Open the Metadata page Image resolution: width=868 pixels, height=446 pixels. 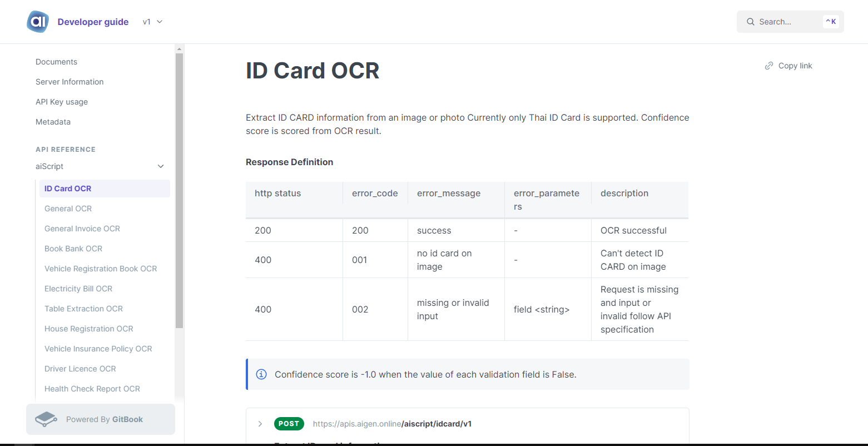(53, 122)
